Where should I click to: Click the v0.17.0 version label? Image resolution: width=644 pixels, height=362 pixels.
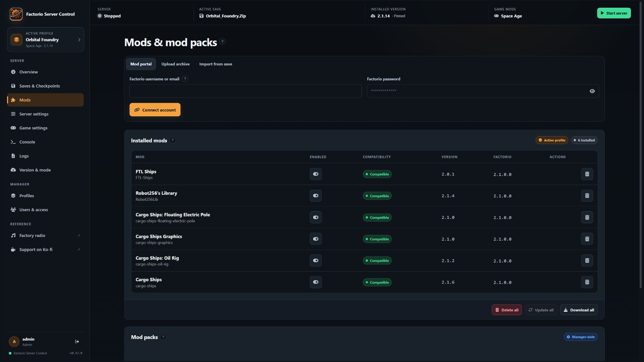(76, 353)
